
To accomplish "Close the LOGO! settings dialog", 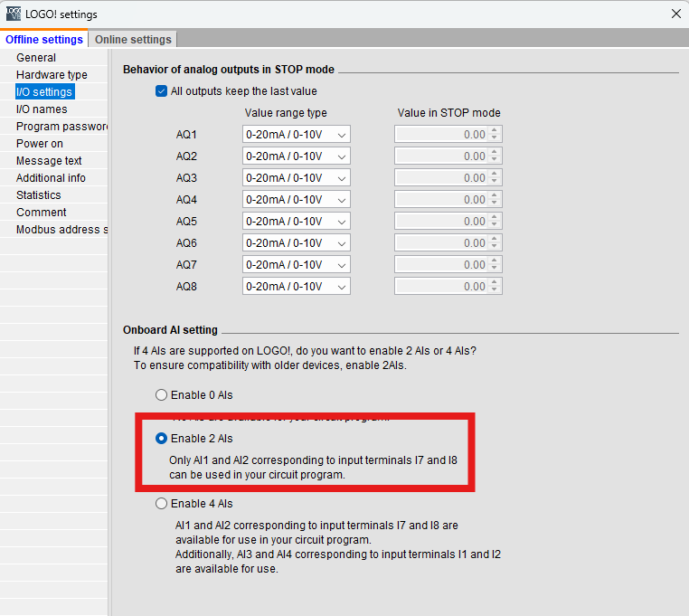I will pyautogui.click(x=675, y=14).
